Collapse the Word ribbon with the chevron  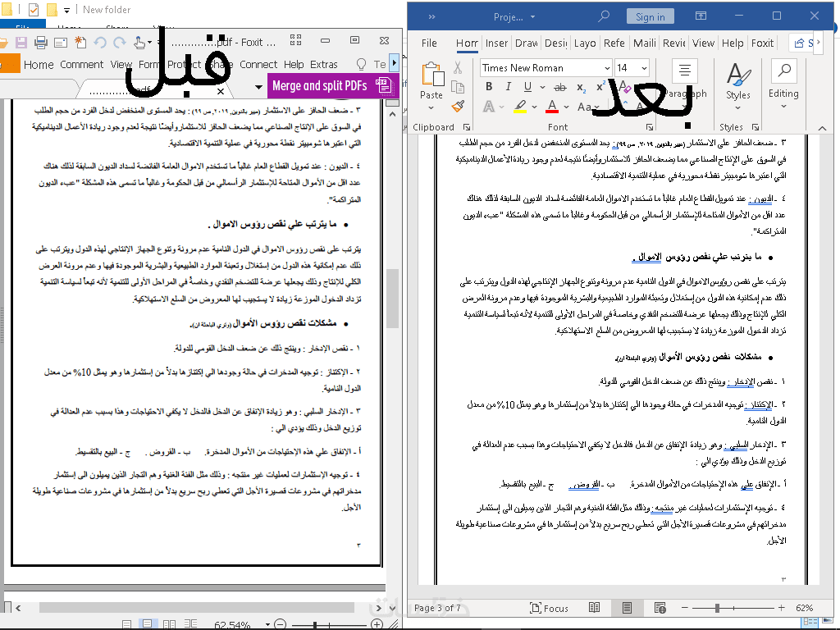point(822,128)
